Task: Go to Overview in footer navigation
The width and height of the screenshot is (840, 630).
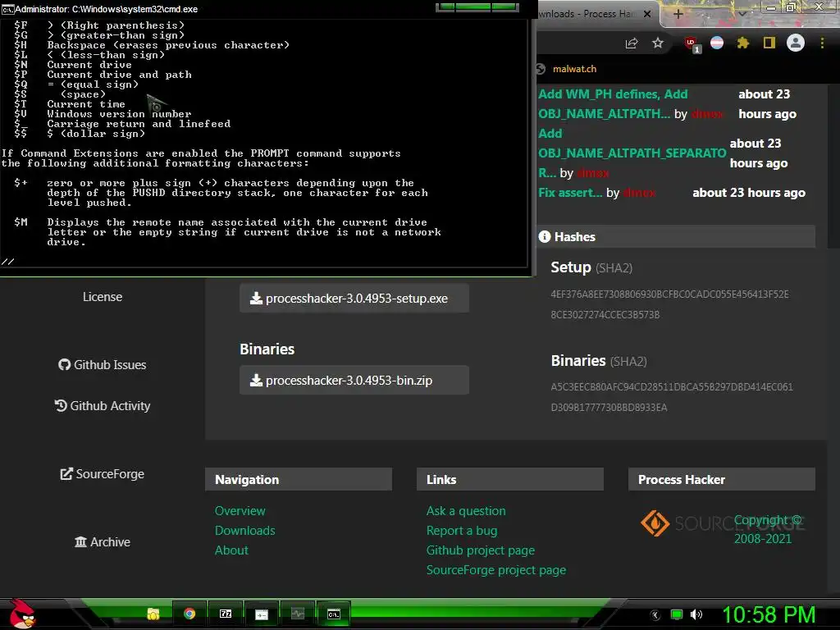Action: pos(240,511)
